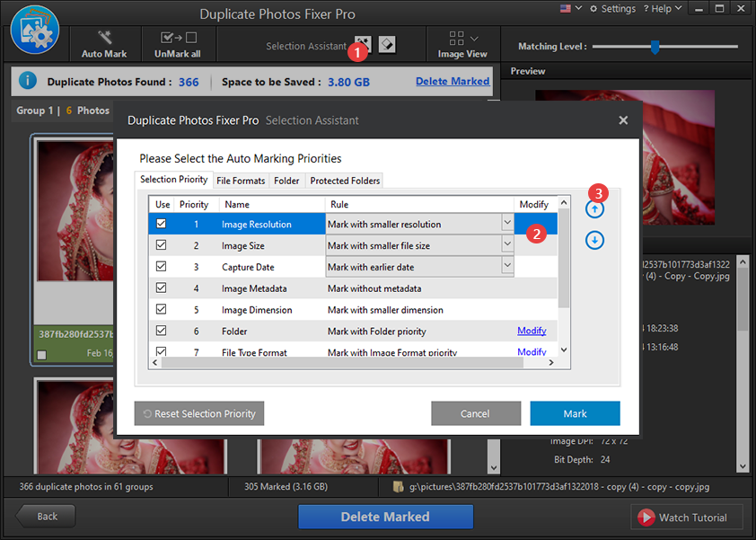Screen dimensions: 756x540
Task: Click '366 duplicate photos in 61 groups' status text
Action: click(86, 486)
